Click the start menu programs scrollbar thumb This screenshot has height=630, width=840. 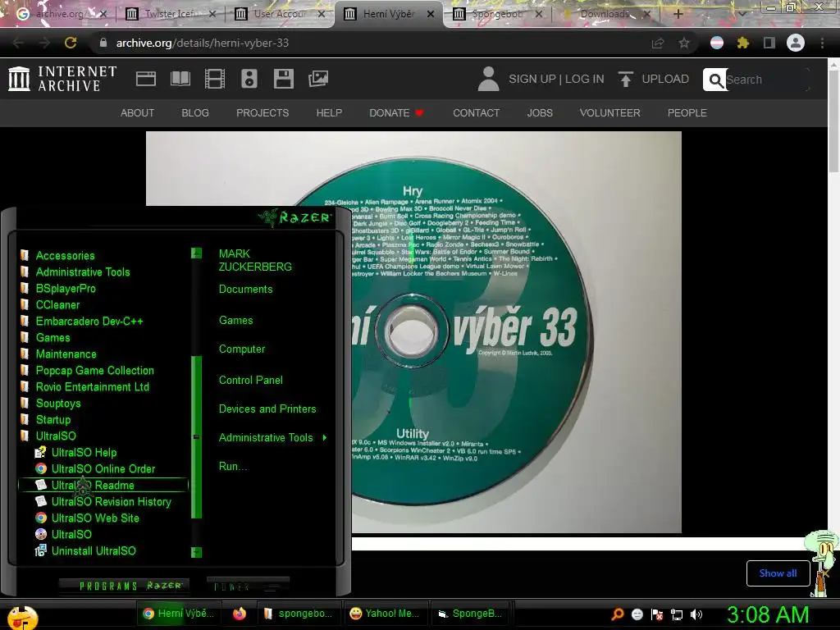[x=197, y=437]
